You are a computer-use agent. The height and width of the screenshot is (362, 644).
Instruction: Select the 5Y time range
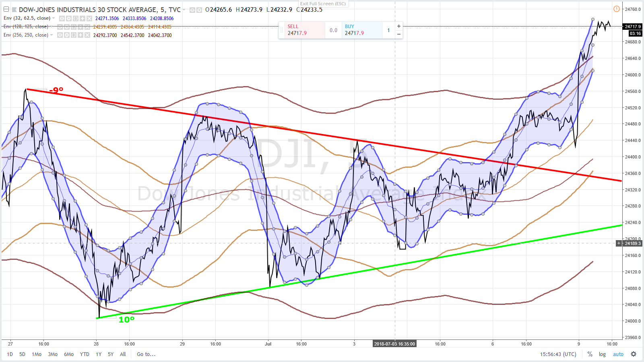tap(111, 354)
